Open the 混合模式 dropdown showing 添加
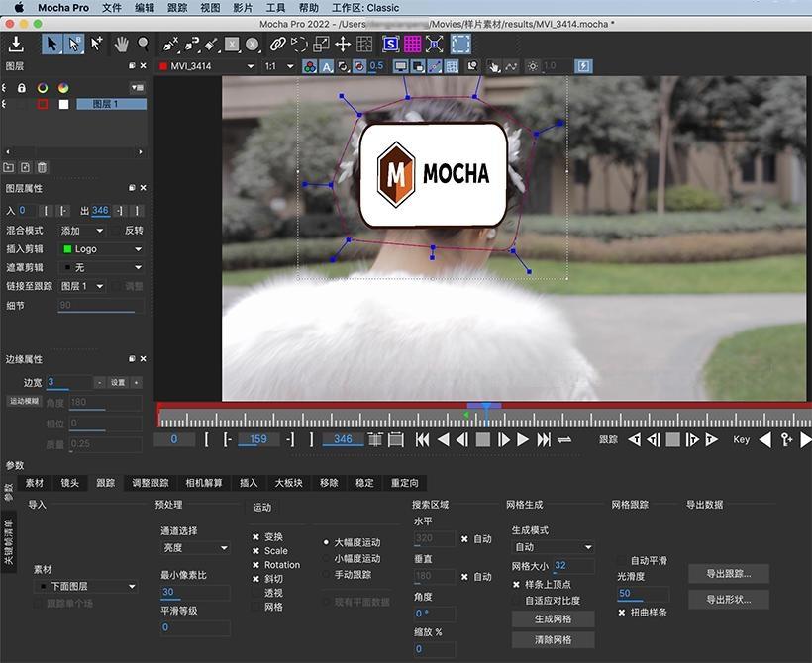812x663 pixels. click(79, 231)
